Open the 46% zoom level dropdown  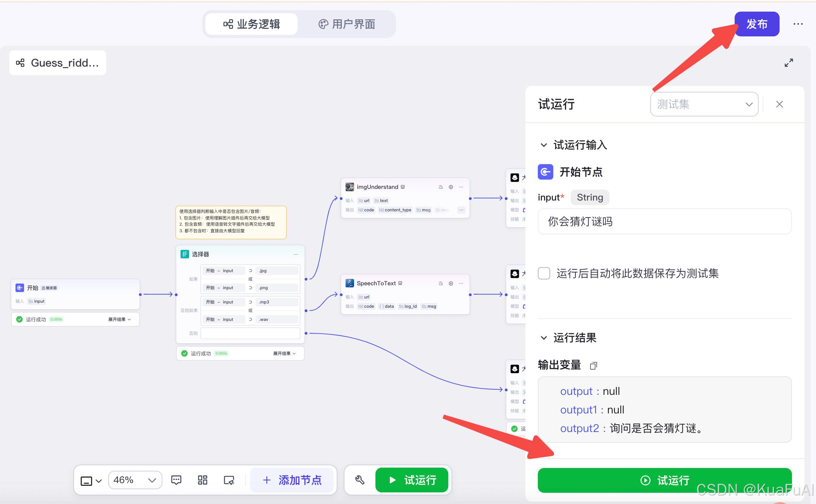pos(135,480)
